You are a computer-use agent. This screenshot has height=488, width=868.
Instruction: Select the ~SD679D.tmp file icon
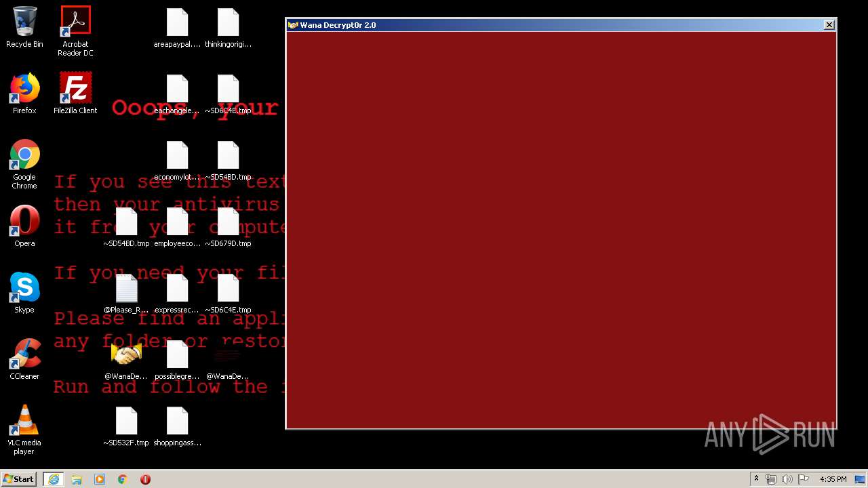(x=228, y=226)
